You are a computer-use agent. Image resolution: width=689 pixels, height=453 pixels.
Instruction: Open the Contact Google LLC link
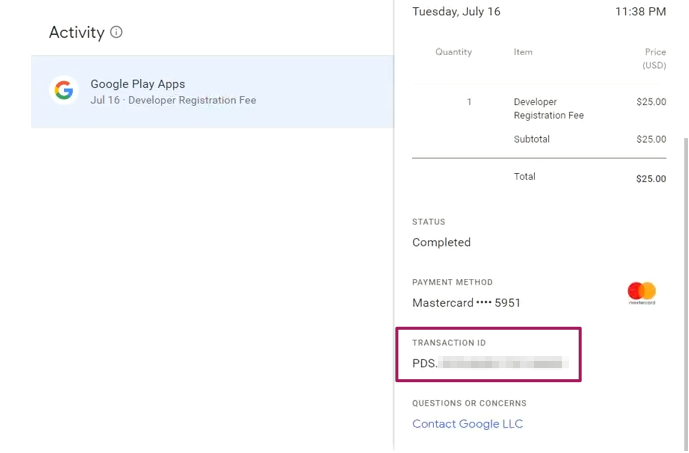[467, 424]
